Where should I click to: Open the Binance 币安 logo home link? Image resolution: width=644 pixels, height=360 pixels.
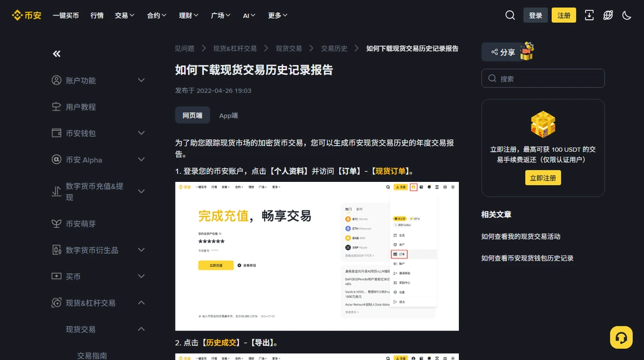coord(27,15)
